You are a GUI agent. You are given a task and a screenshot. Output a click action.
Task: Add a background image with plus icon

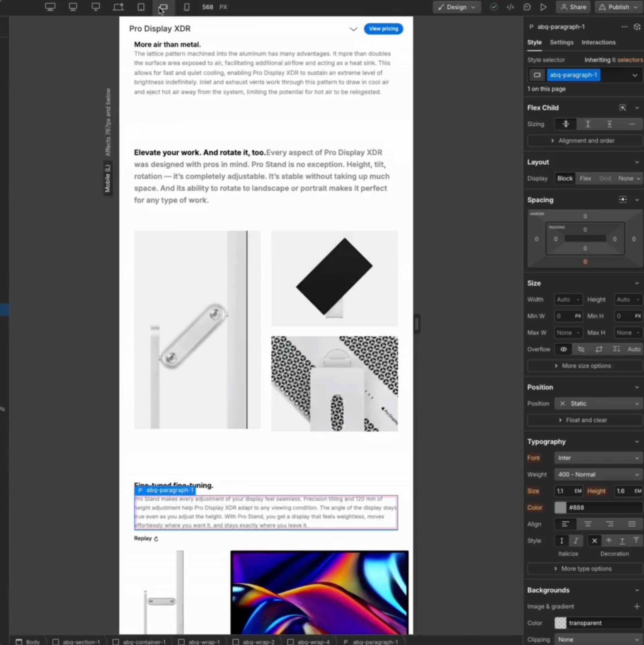tap(637, 606)
